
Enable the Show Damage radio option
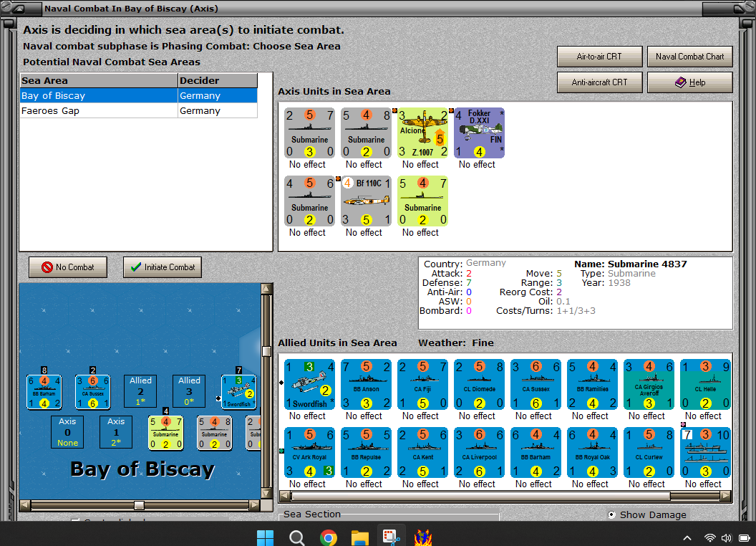tap(611, 514)
